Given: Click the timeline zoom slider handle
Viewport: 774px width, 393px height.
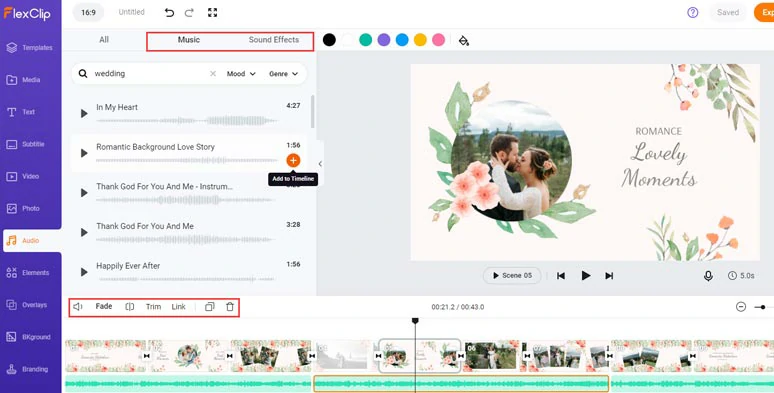Looking at the screenshot, I should point(763,307).
